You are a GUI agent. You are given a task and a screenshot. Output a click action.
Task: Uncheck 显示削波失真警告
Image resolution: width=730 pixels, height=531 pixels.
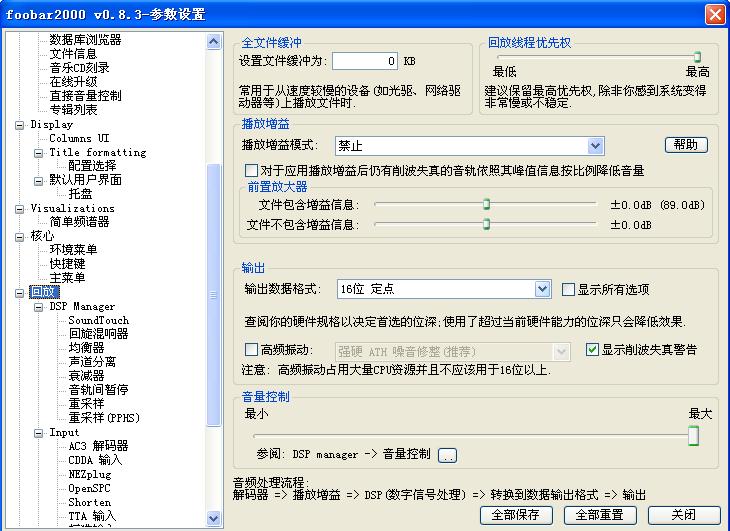(592, 349)
